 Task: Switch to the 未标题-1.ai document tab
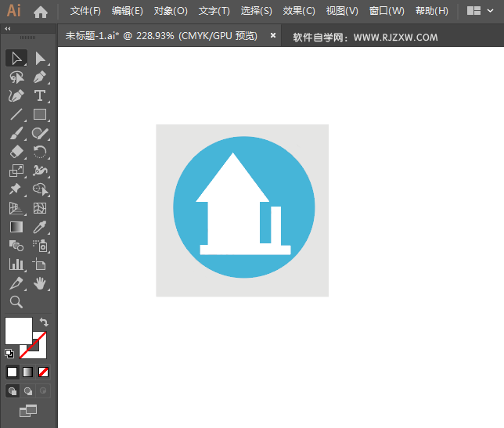coord(161,36)
